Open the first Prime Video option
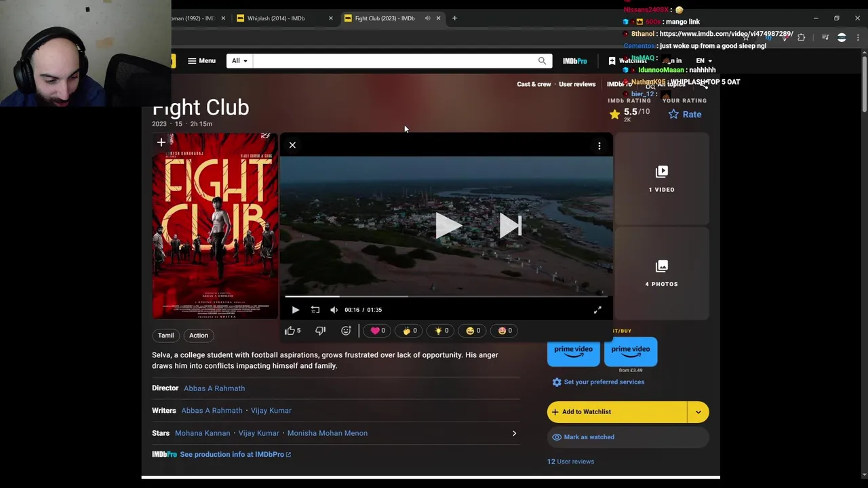The height and width of the screenshot is (488, 868). pyautogui.click(x=574, y=352)
